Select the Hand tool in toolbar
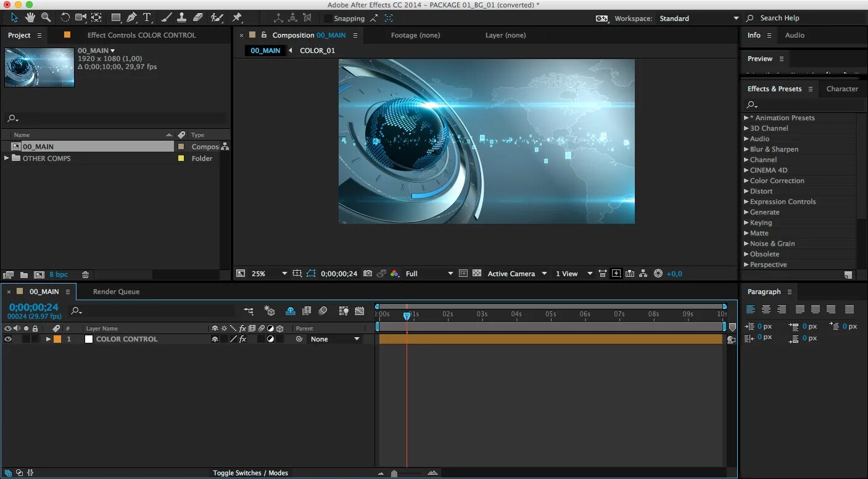868x479 pixels. pos(30,18)
